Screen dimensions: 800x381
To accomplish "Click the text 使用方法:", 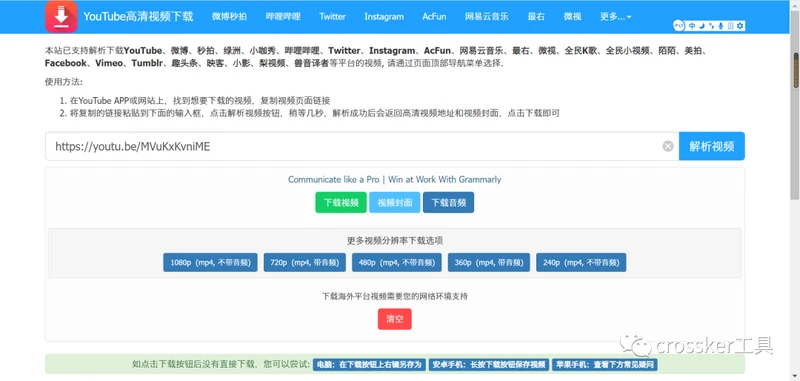I will point(63,82).
